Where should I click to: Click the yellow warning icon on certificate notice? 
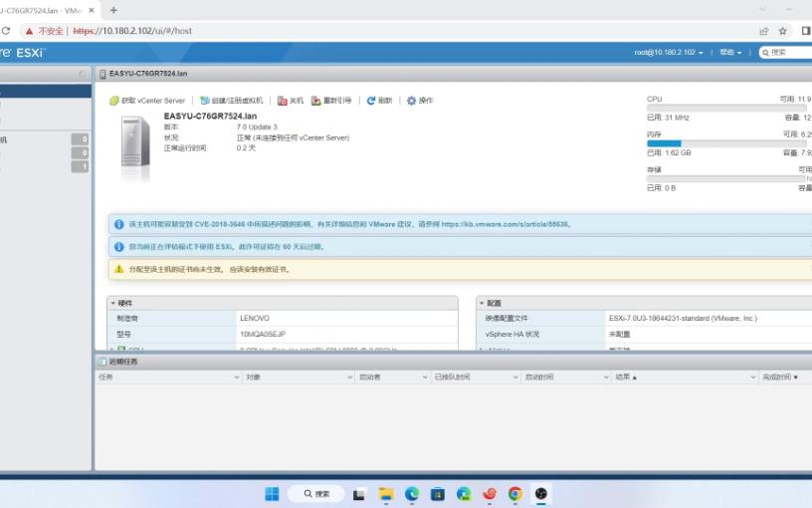(x=119, y=269)
